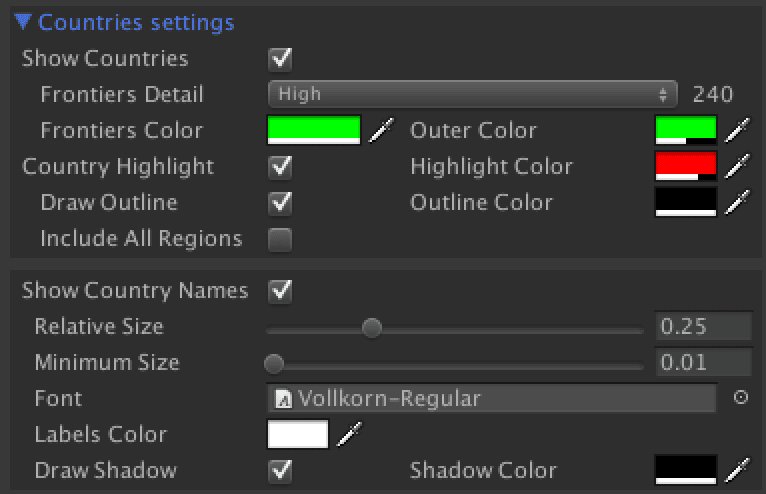Open the red Highlight Color swatch
Viewport: 766px width, 494px height.
tap(686, 166)
